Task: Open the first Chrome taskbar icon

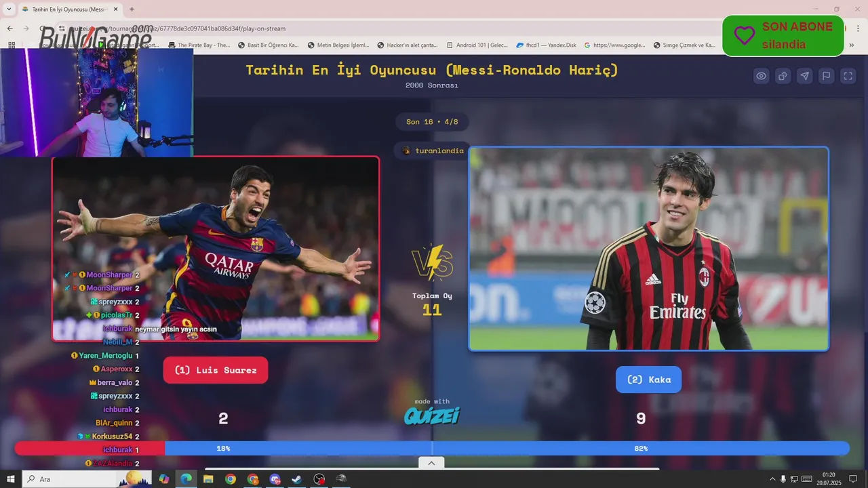Action: click(x=231, y=479)
